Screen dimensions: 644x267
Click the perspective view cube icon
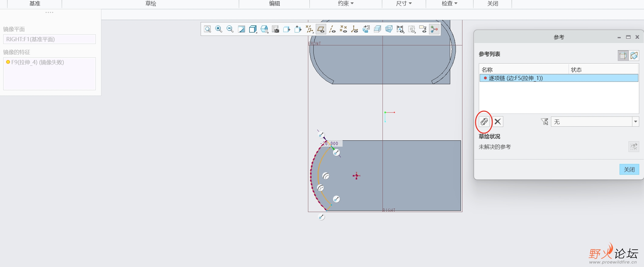click(389, 29)
